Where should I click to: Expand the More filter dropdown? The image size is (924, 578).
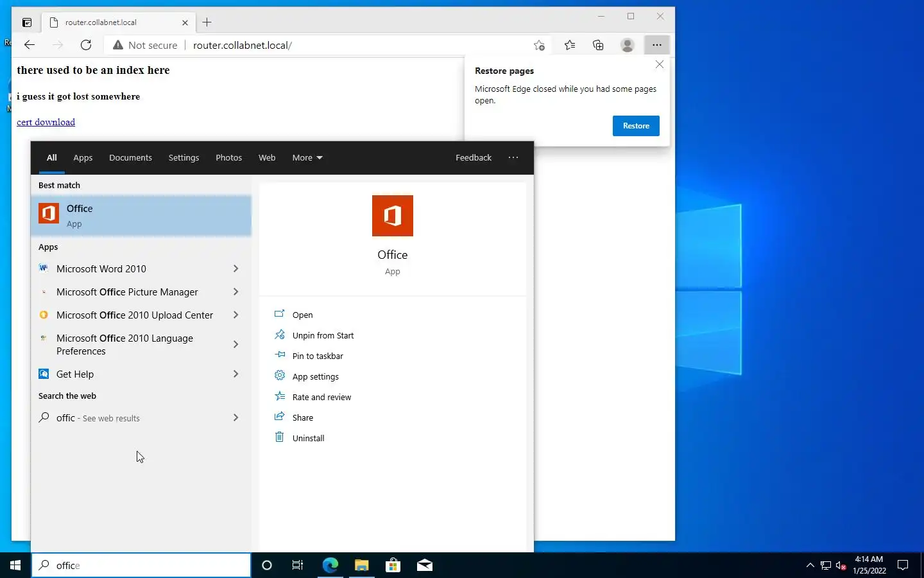[x=307, y=157]
